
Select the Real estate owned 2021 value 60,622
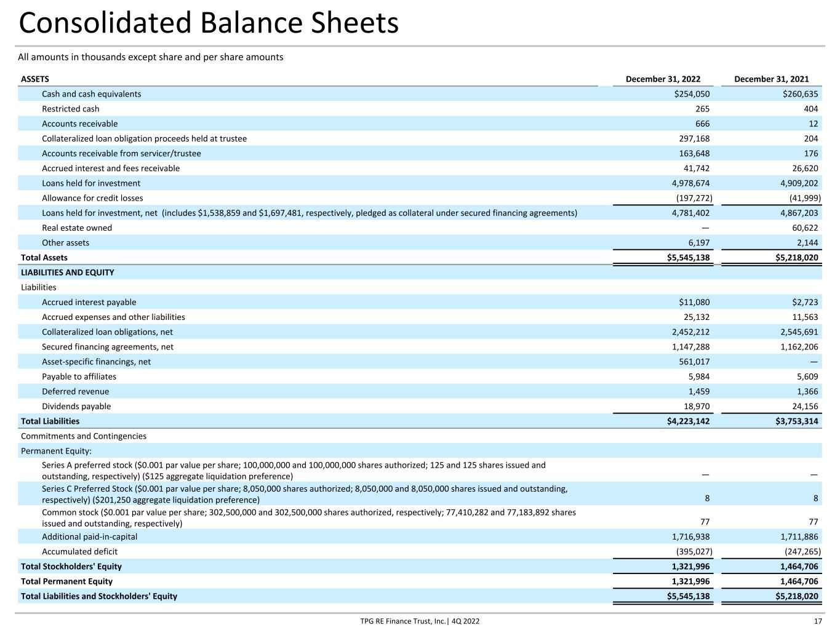click(805, 228)
